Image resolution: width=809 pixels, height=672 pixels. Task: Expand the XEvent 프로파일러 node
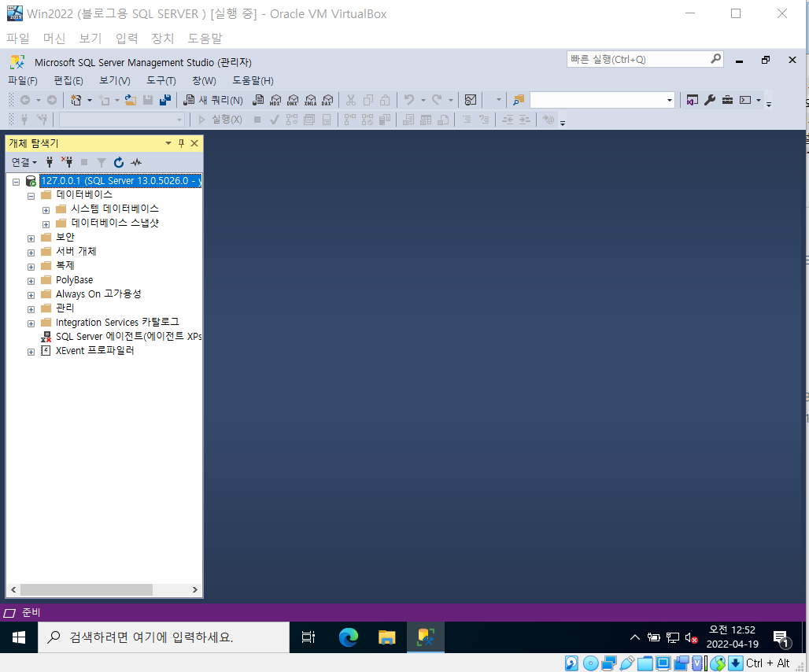(31, 352)
